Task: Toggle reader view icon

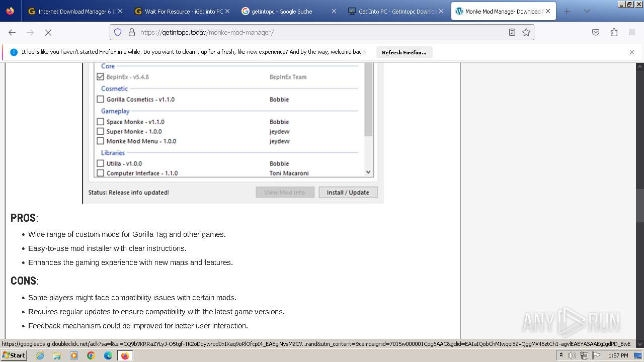Action: click(512, 32)
